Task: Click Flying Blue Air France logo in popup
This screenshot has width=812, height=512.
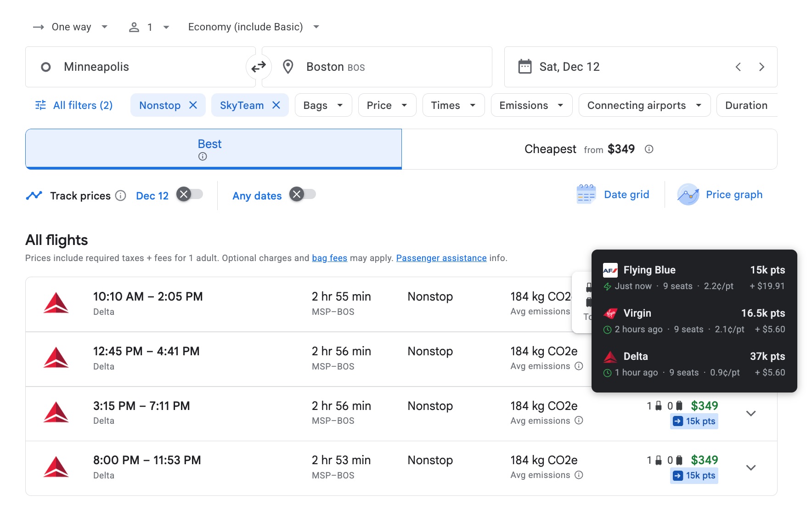Action: click(610, 270)
